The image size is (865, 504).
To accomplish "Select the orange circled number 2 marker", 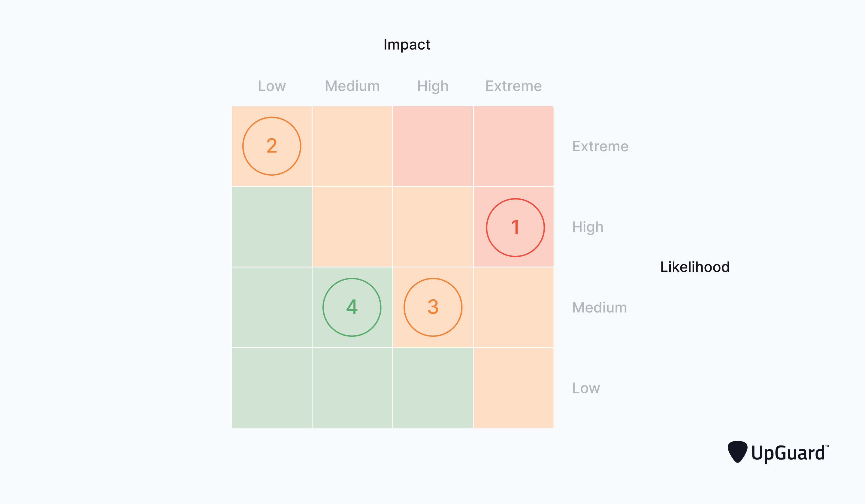I will [271, 146].
